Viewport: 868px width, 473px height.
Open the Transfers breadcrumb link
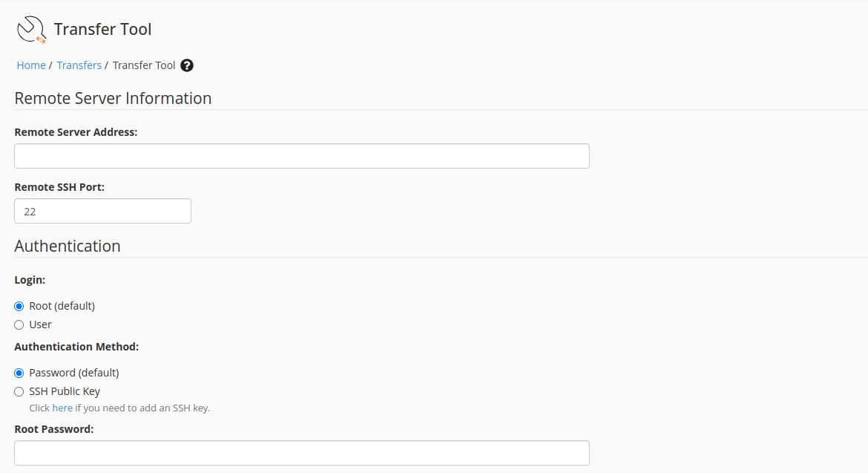tap(79, 65)
